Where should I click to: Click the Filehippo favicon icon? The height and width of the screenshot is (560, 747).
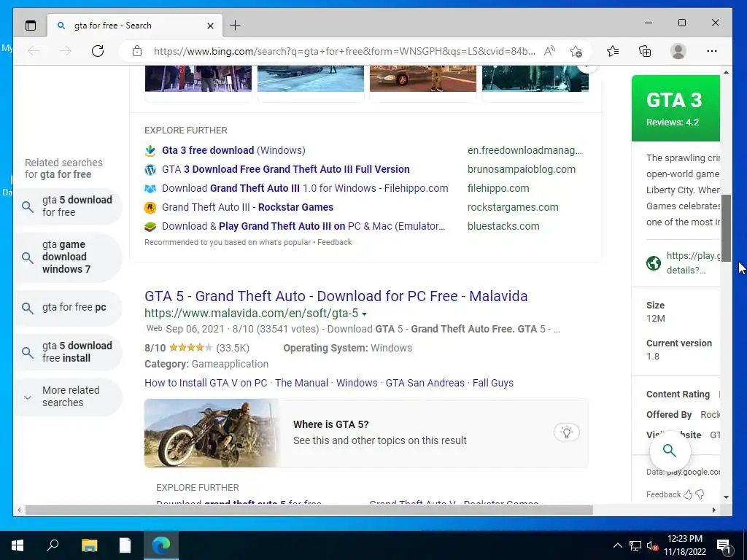(x=150, y=189)
